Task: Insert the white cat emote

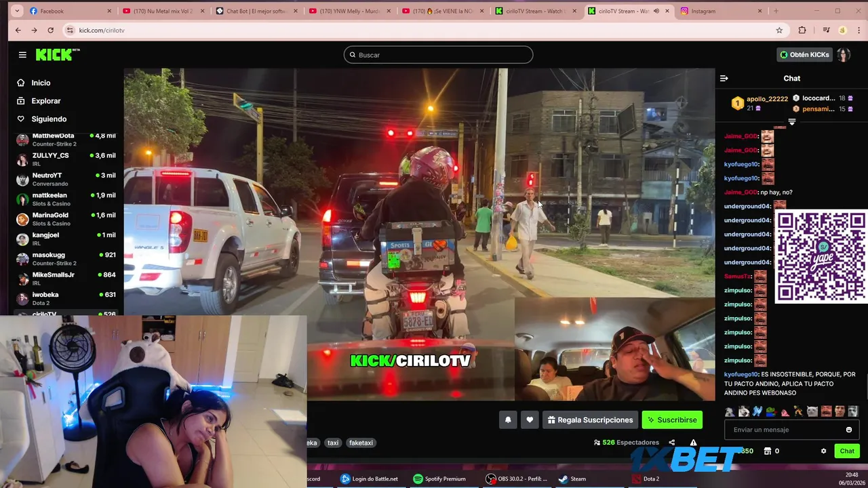Action: pos(812,411)
